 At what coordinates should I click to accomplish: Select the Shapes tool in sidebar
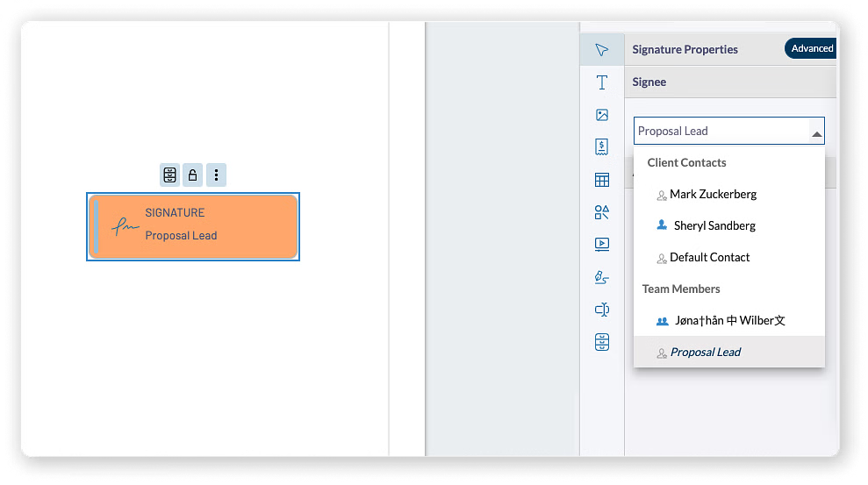pyautogui.click(x=602, y=212)
